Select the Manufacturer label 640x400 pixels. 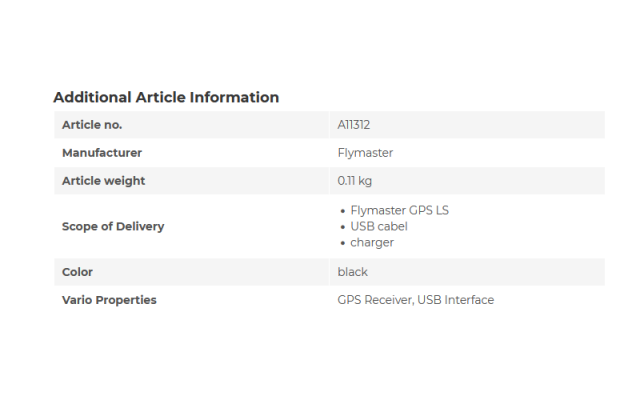coord(102,153)
